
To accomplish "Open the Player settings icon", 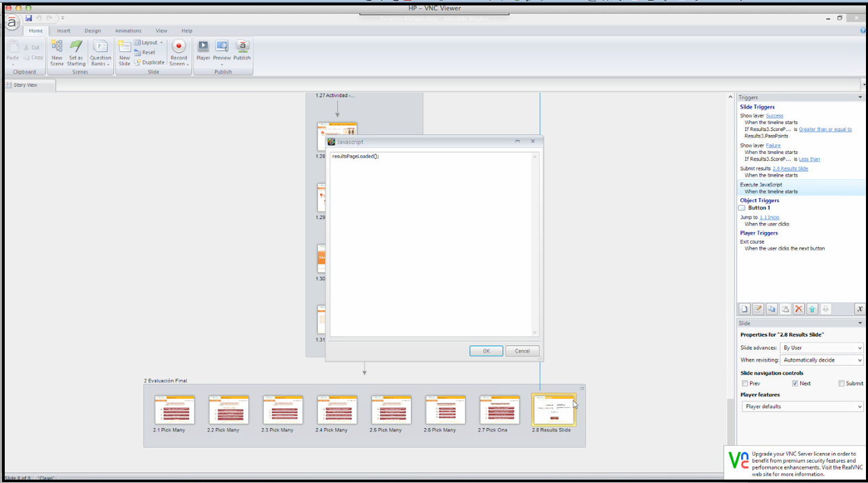I will click(203, 47).
